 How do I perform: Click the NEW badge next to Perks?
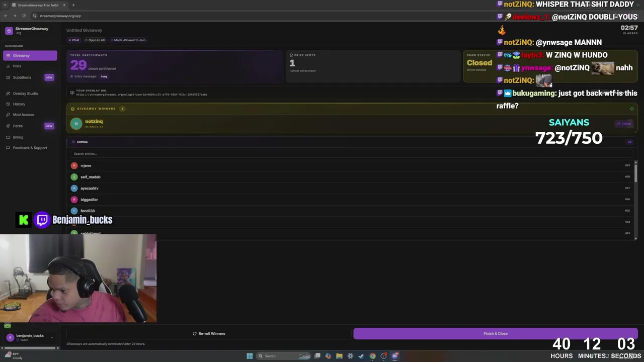(49, 126)
